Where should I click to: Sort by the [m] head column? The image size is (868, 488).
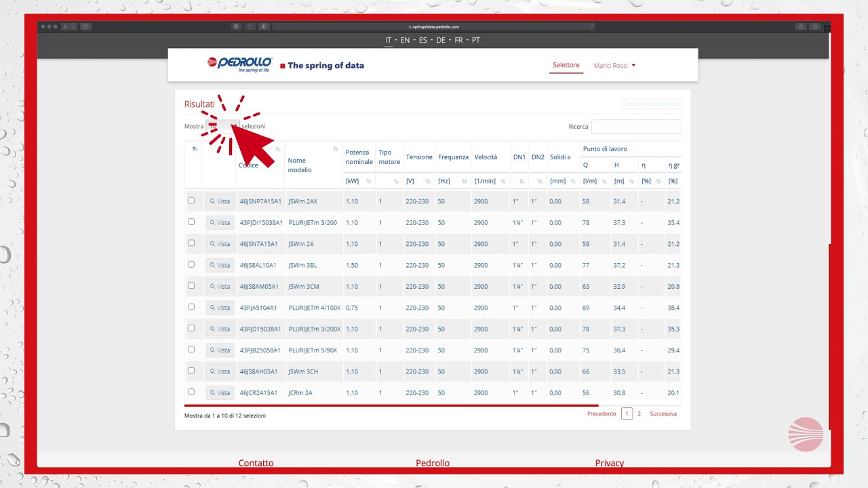click(631, 182)
